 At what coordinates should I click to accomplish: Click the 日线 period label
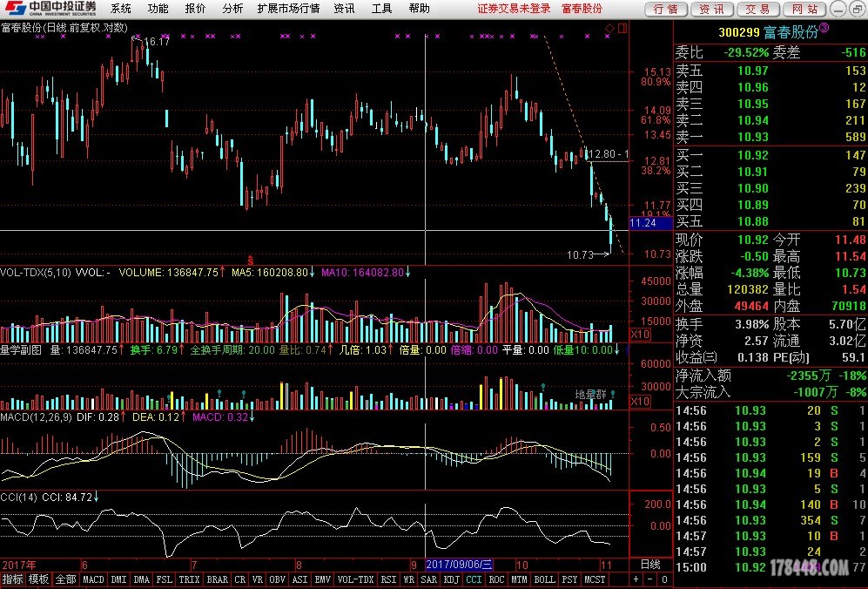[x=650, y=565]
